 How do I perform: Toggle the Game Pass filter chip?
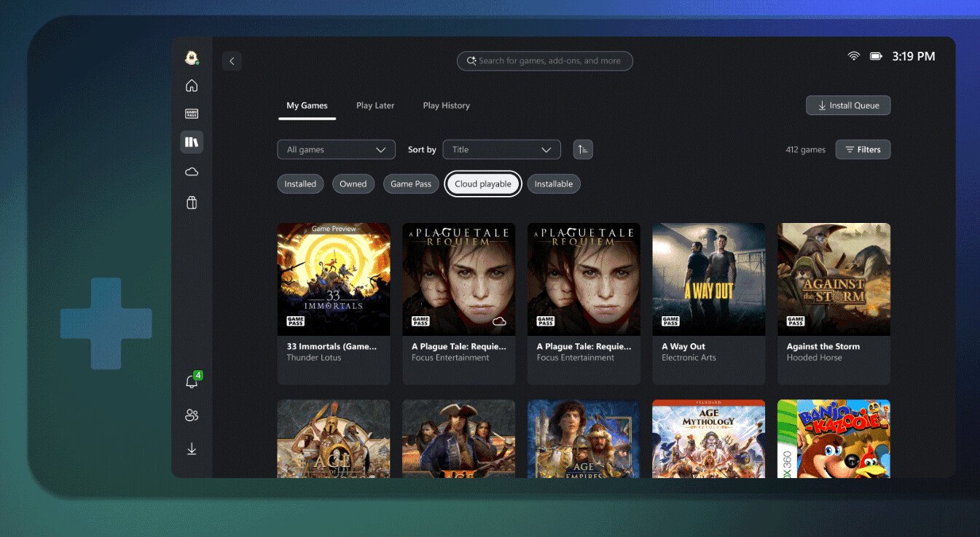click(411, 184)
